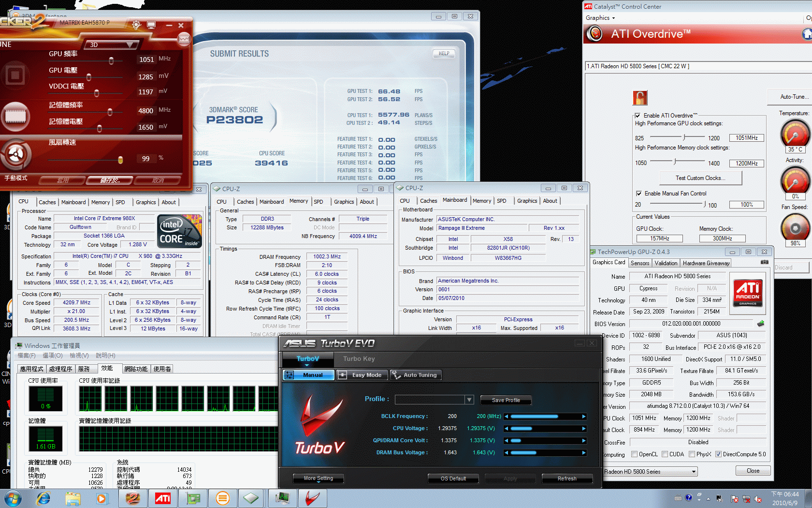This screenshot has height=508, width=812.
Task: Increase DRAM Bus Voltage with right arrow
Action: 584,453
